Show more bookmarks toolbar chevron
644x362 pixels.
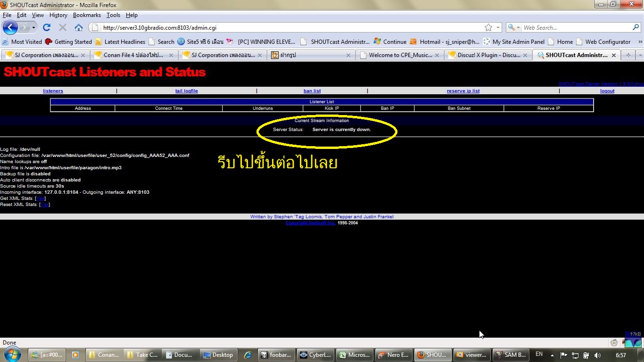[x=640, y=41]
